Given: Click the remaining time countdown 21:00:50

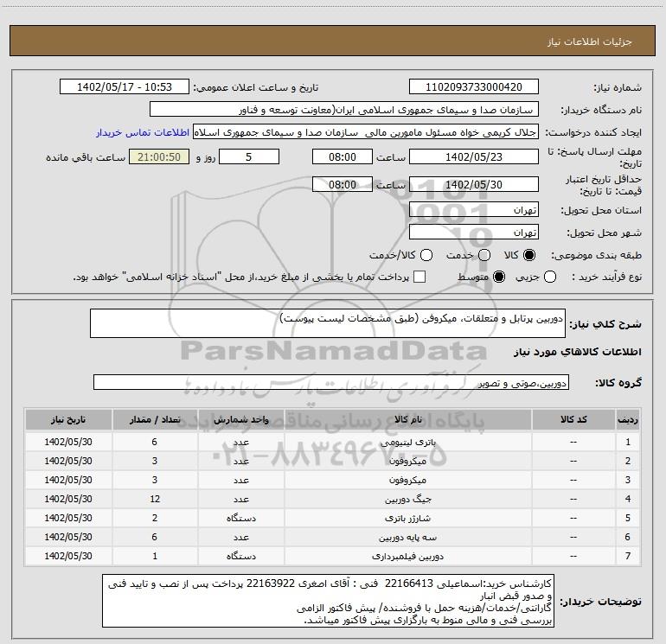Looking at the screenshot, I should click(x=159, y=156).
